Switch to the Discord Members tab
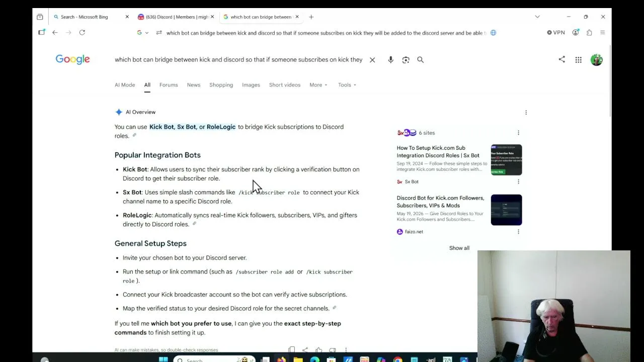This screenshot has height=362, width=644. coord(176,17)
